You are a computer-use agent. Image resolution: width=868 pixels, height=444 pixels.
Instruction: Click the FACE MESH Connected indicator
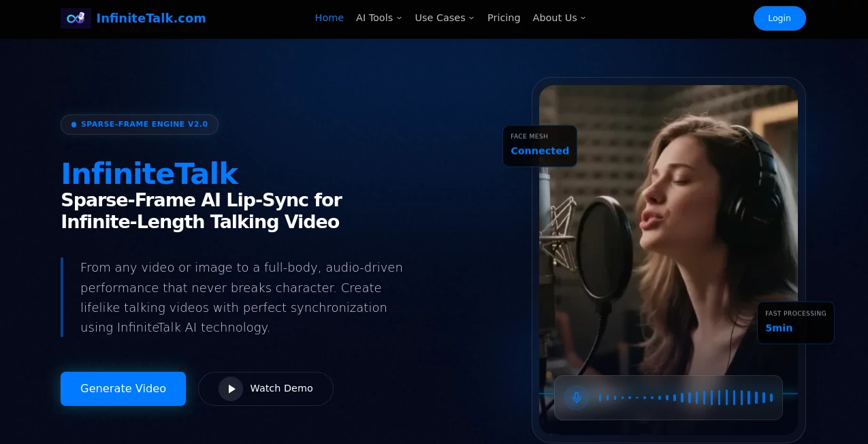point(540,145)
